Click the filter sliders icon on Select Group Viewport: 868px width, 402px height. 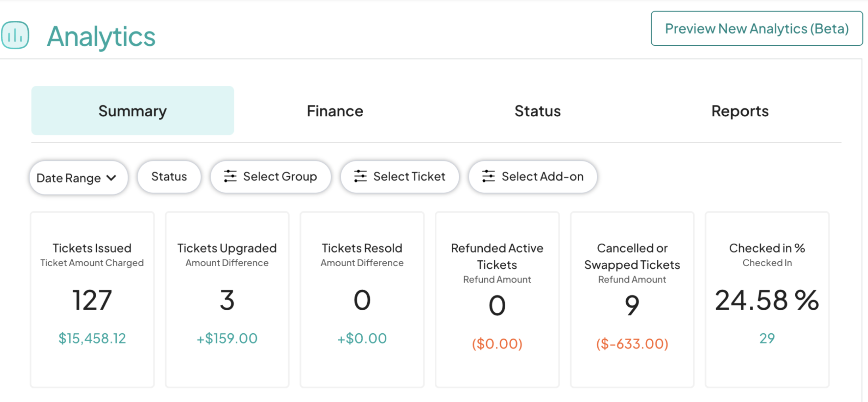tap(230, 176)
